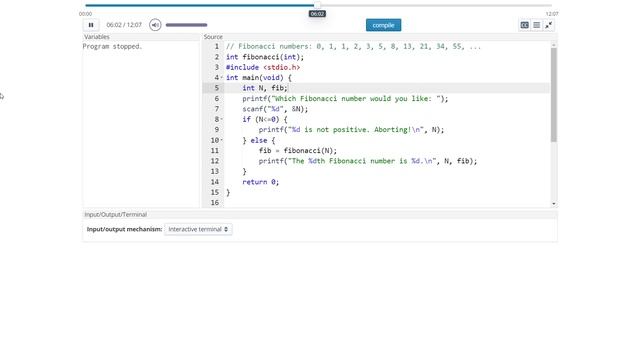Click the 'is not positive. Aborting' printf line

click(x=351, y=130)
